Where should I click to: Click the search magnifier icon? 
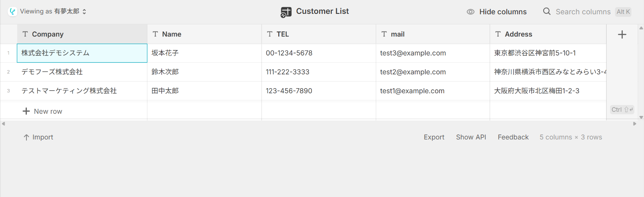547,12
